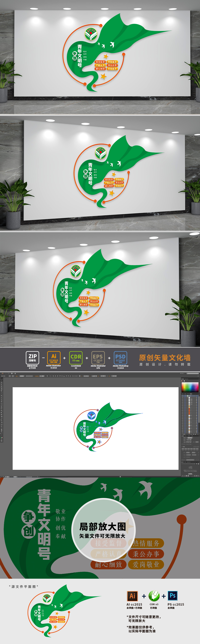Click the Adobe Illustrator app icon above 'AI cc2015'
200x644 pixels.
132,596
